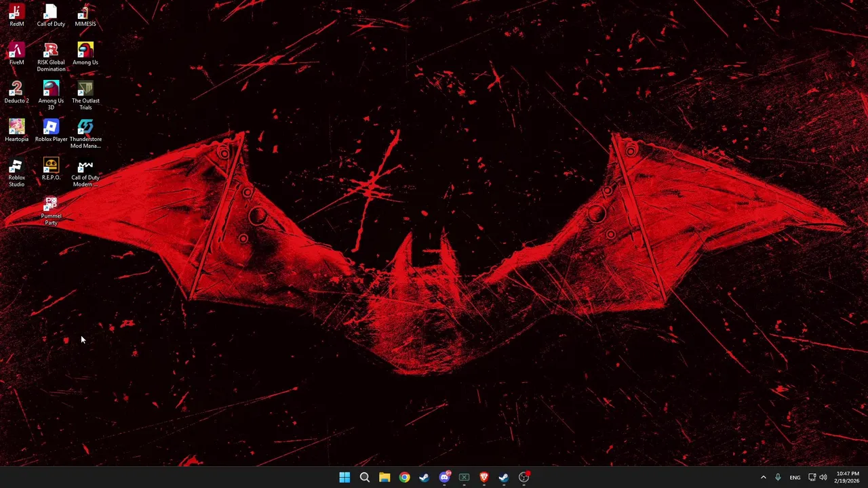Click The Outlast Trials desktop icon

(85, 96)
